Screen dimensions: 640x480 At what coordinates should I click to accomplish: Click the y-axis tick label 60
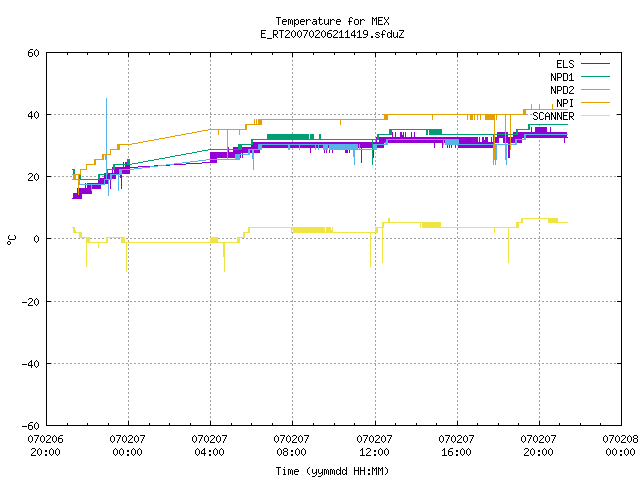(33, 53)
